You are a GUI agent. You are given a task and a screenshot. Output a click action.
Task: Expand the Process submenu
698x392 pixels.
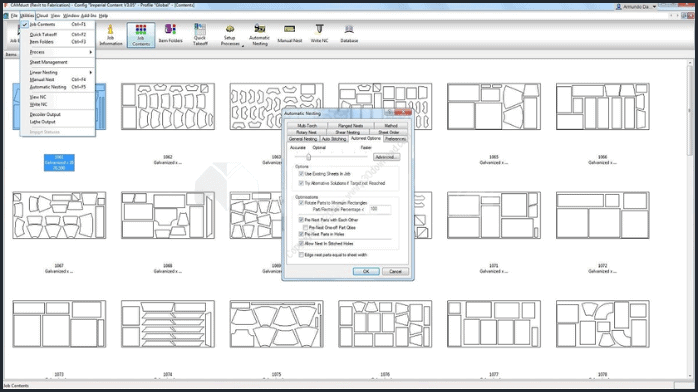click(57, 52)
